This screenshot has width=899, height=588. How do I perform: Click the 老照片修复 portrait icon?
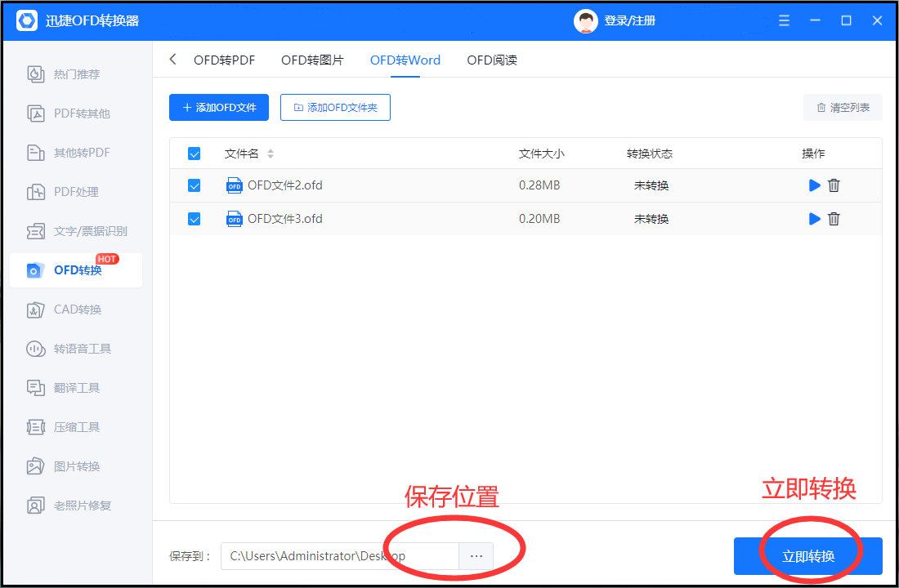pos(35,506)
